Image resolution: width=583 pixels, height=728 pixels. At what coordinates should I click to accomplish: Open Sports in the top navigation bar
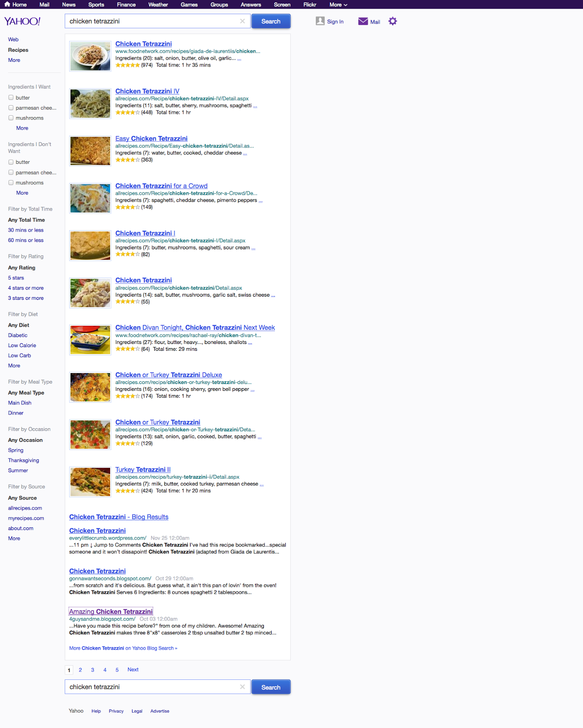point(96,5)
